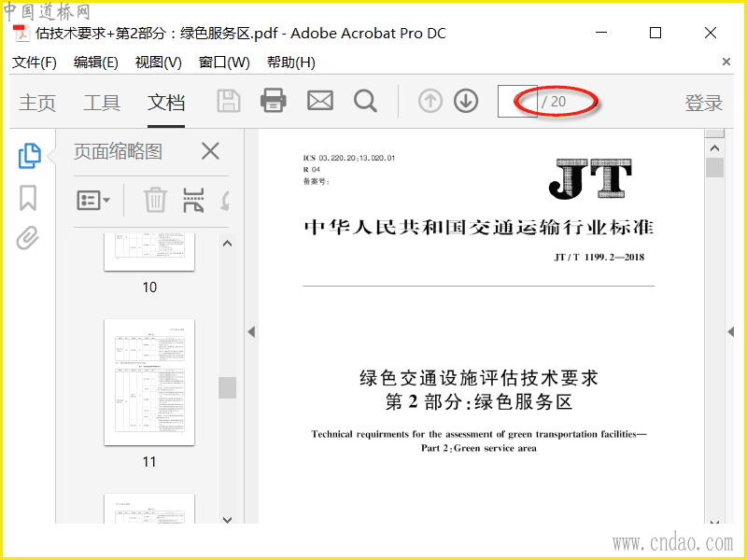Minimize the Acrobat window

pyautogui.click(x=601, y=33)
